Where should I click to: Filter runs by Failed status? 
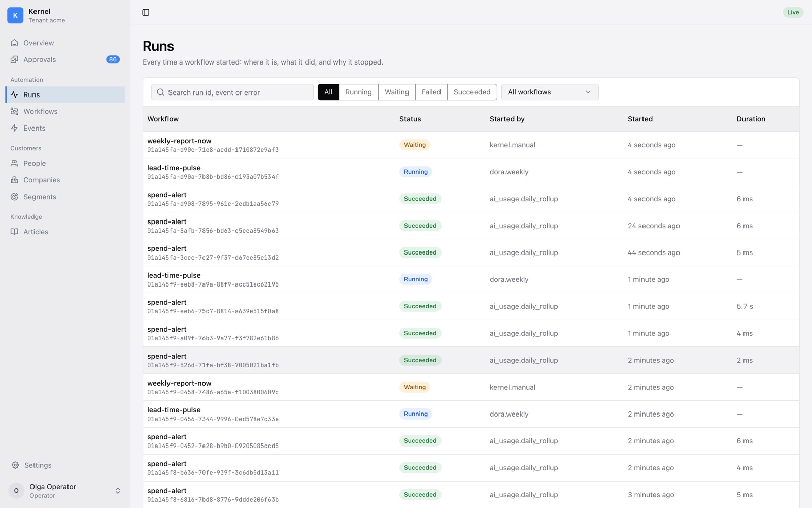click(x=431, y=92)
